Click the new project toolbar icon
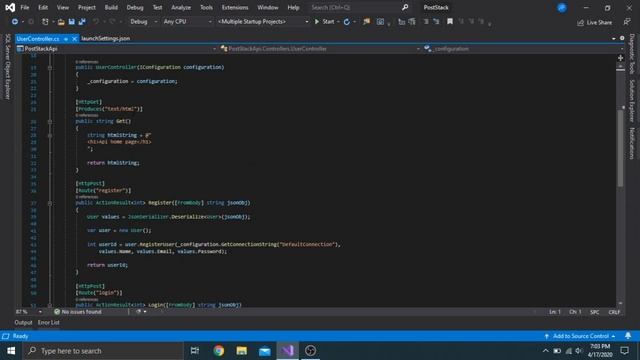640x360 pixels. pyautogui.click(x=45, y=22)
